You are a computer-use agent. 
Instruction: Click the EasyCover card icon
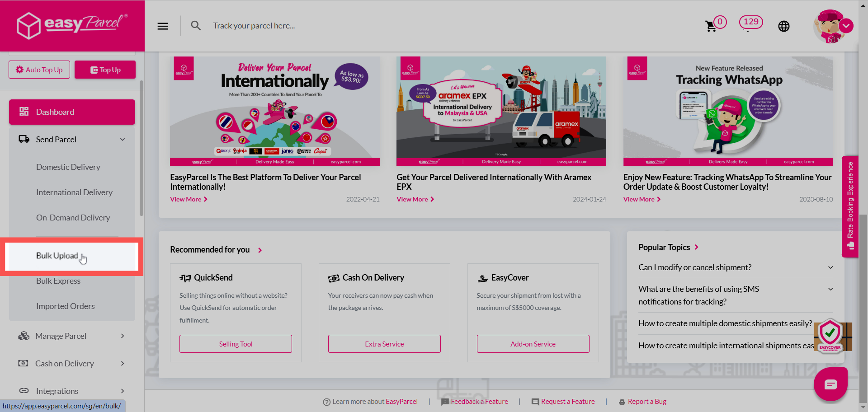pyautogui.click(x=482, y=278)
